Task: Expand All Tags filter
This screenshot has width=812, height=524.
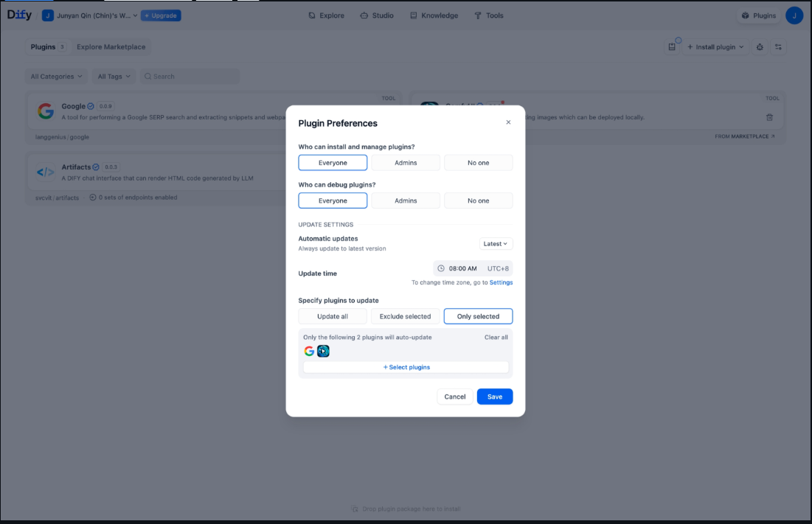Action: click(114, 77)
